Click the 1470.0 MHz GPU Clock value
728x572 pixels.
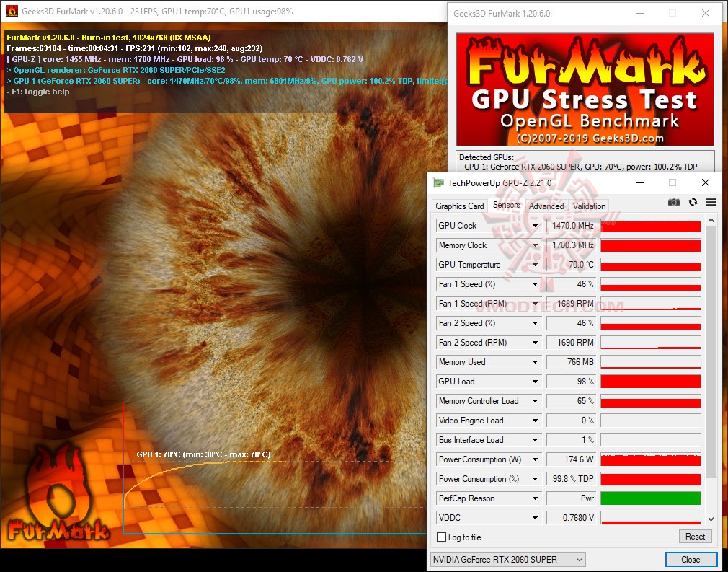point(571,226)
